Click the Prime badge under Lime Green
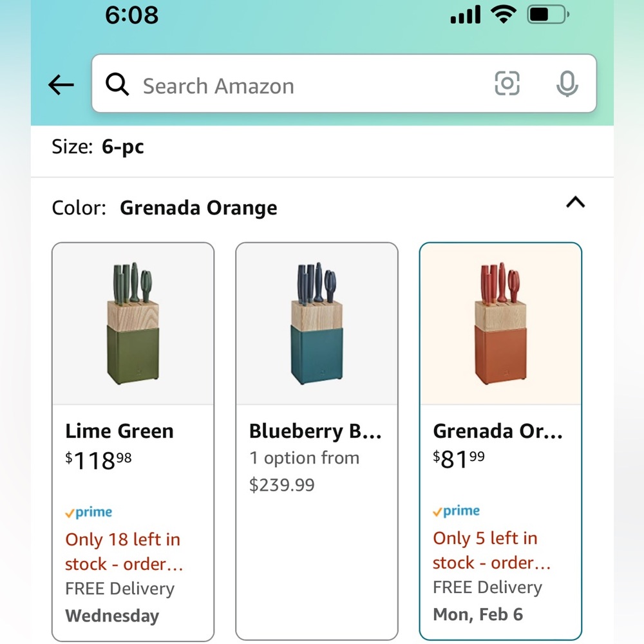Image resolution: width=644 pixels, height=644 pixels. click(89, 512)
